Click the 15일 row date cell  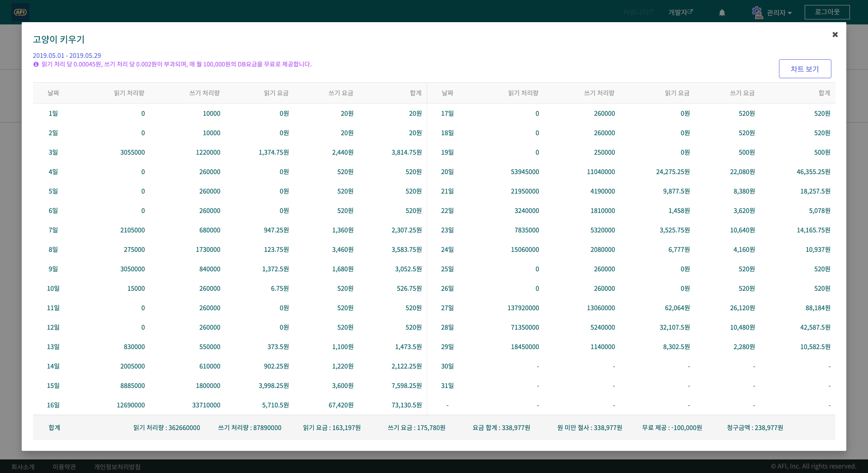pos(53,386)
